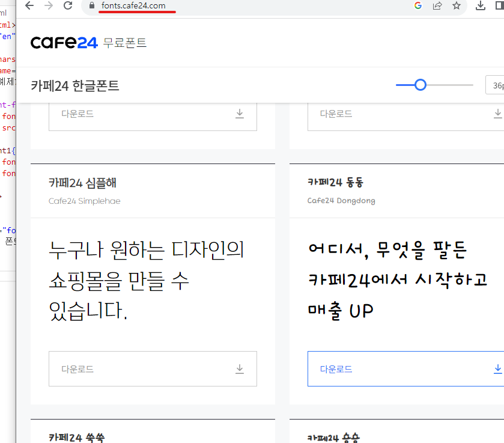
Task: Click 다운로드 button above the Simplehae card
Action: tap(153, 117)
